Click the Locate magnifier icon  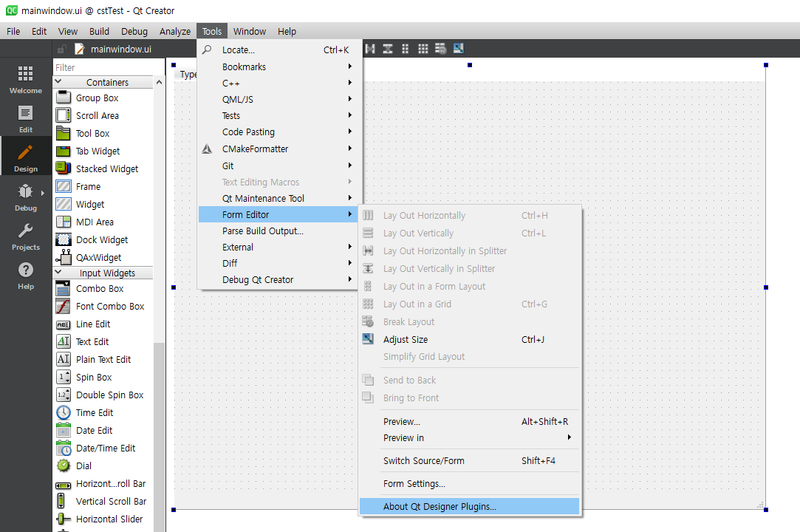[207, 50]
